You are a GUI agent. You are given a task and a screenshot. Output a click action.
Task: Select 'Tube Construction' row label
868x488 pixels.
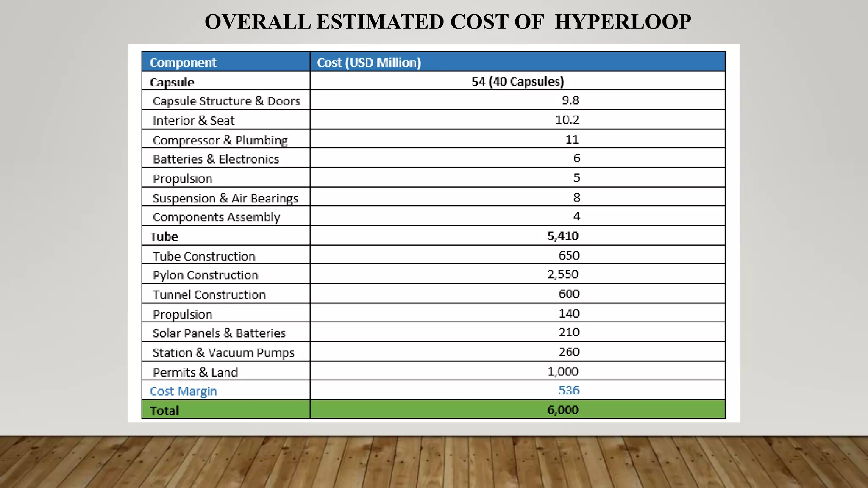click(204, 256)
